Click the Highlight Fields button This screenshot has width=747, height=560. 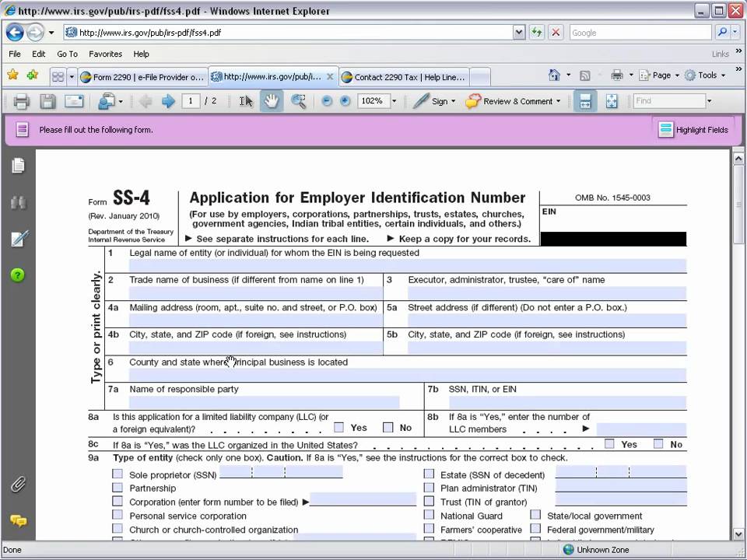[693, 130]
